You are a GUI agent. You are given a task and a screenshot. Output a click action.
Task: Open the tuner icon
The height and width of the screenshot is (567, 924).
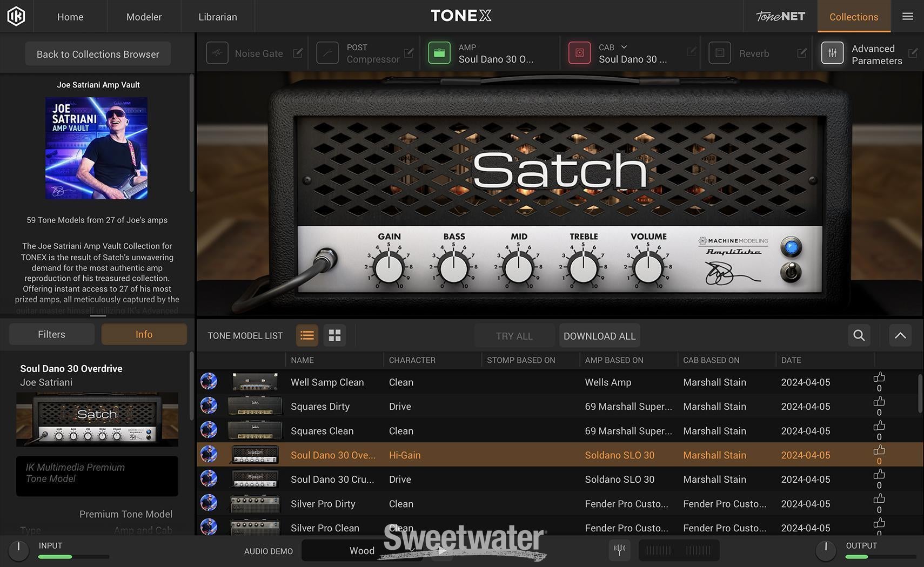(x=619, y=550)
